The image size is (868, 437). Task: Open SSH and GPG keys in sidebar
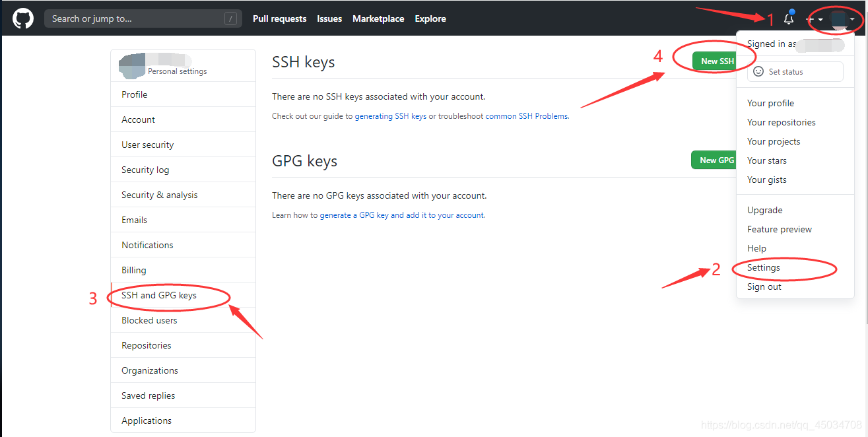(x=183, y=295)
